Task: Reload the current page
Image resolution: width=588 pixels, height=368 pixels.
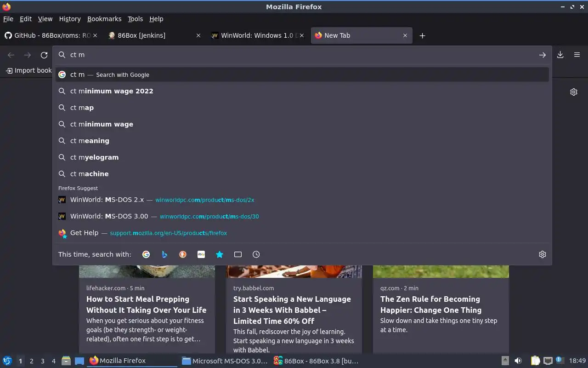Action: point(44,55)
